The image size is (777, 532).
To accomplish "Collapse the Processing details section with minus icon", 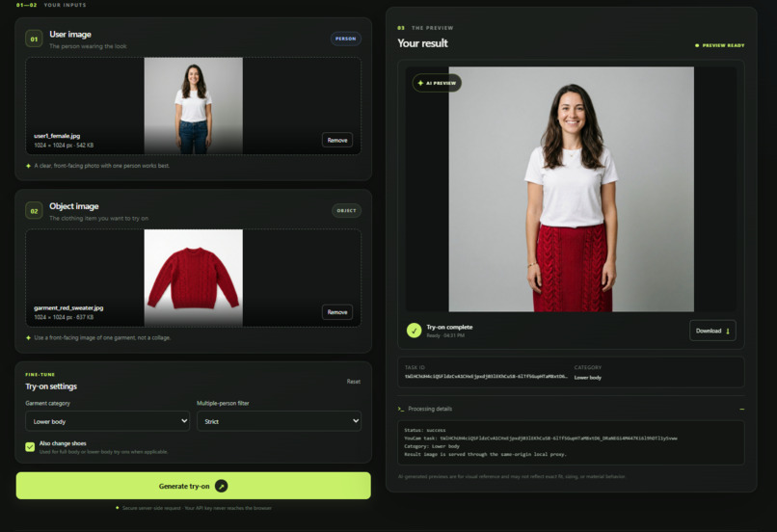I will [x=742, y=409].
